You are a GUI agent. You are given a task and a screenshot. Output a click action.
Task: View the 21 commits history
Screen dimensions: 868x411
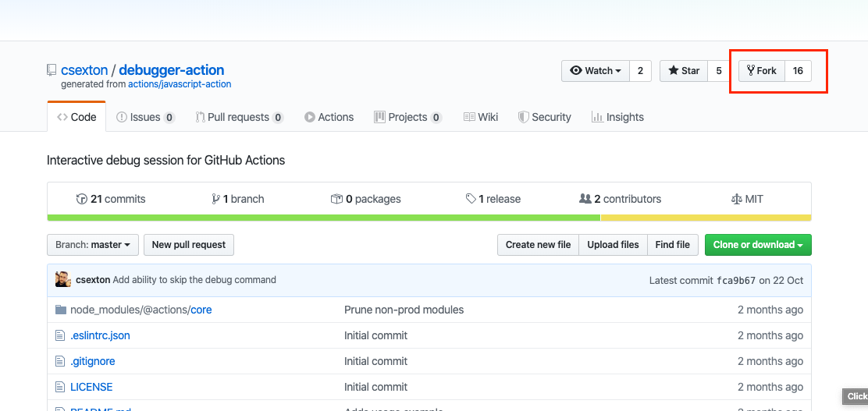click(111, 199)
